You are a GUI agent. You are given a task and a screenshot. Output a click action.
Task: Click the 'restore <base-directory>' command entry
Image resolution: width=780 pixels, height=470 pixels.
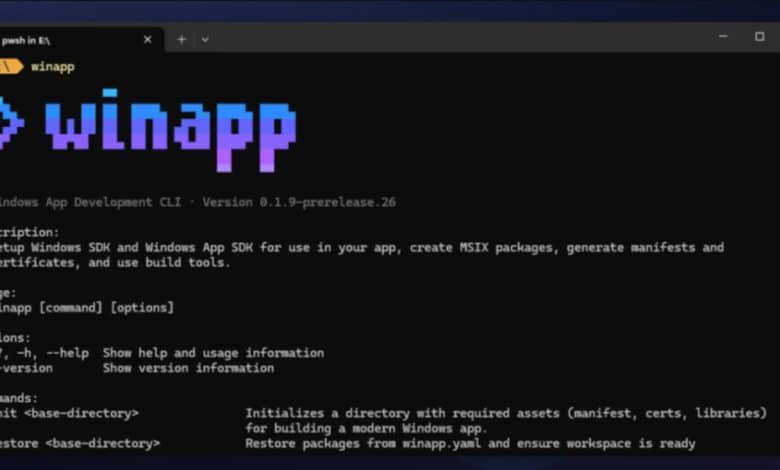point(78,443)
